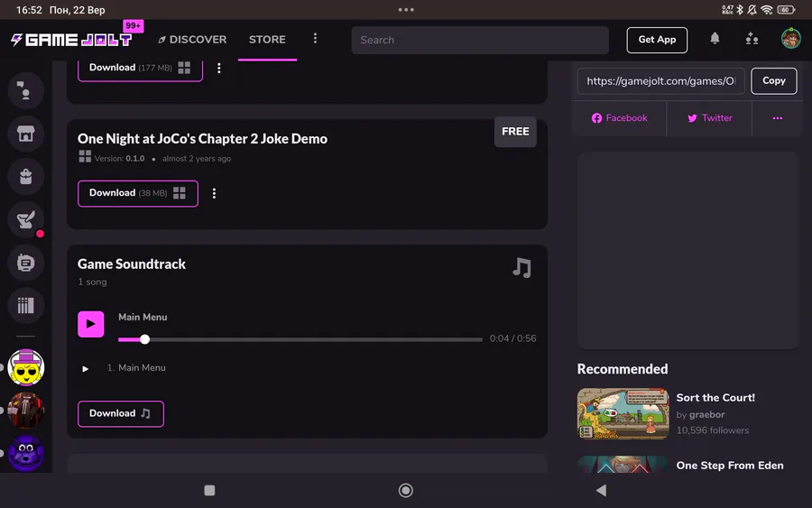Open options menu beside 177 MB download
Screen dimensions: 812x508
(219, 68)
